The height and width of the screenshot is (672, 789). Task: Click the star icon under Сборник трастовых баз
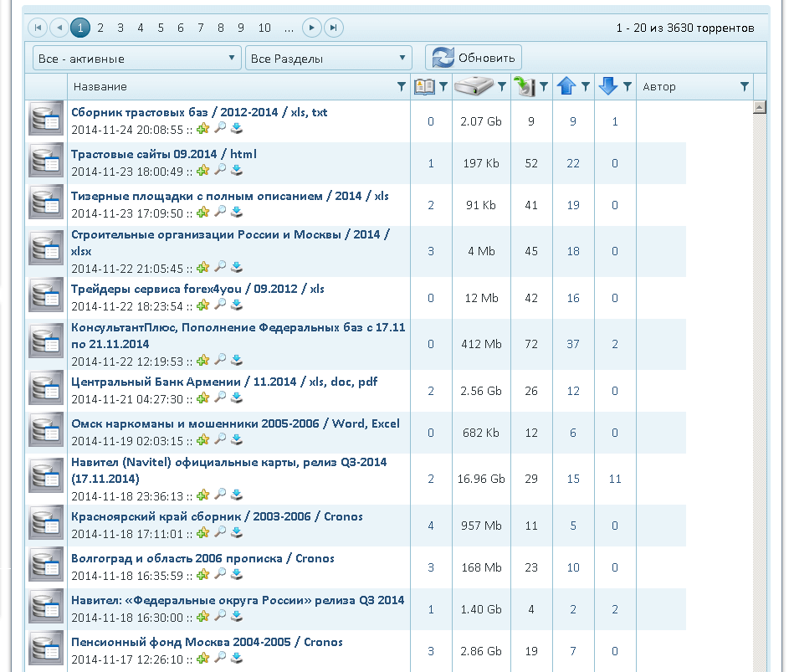(203, 129)
